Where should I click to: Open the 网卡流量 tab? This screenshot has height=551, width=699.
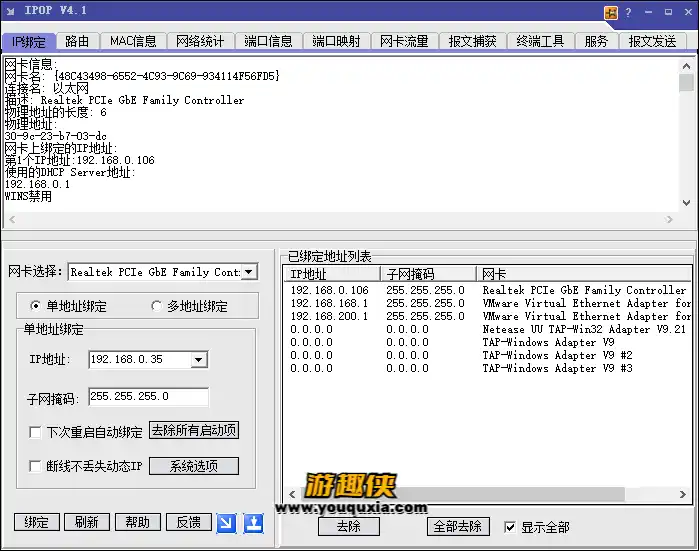tap(404, 41)
